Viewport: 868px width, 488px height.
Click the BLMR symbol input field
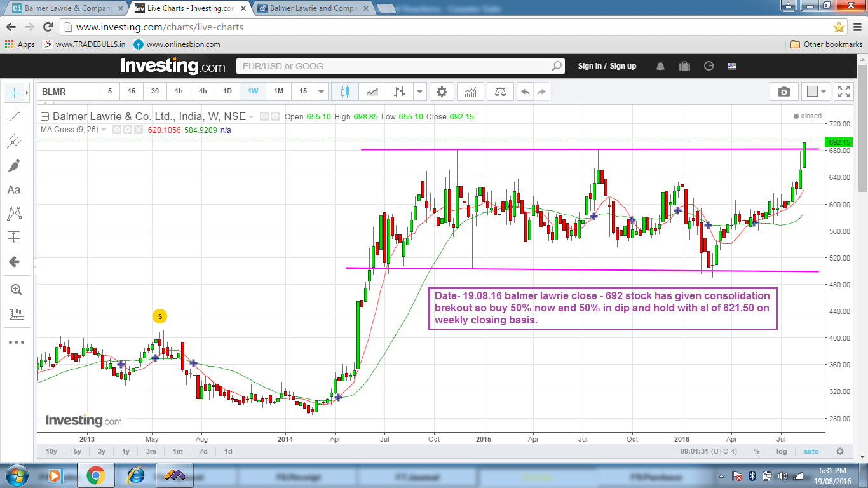69,91
